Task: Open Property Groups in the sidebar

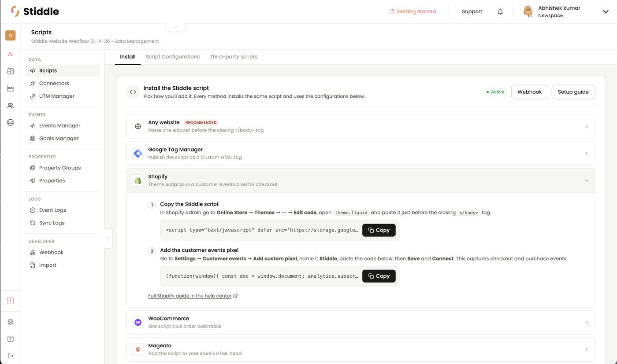Action: tap(63, 168)
